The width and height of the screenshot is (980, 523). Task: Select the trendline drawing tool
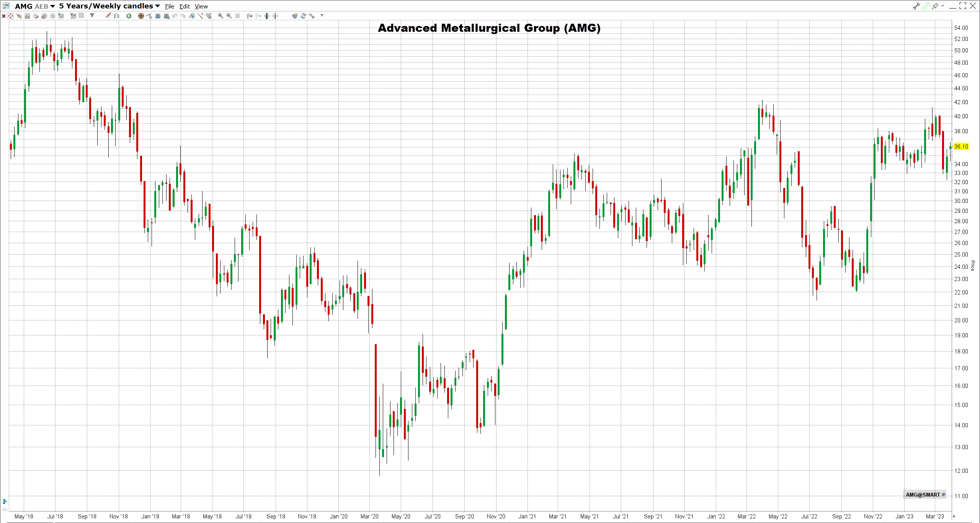coord(200,16)
